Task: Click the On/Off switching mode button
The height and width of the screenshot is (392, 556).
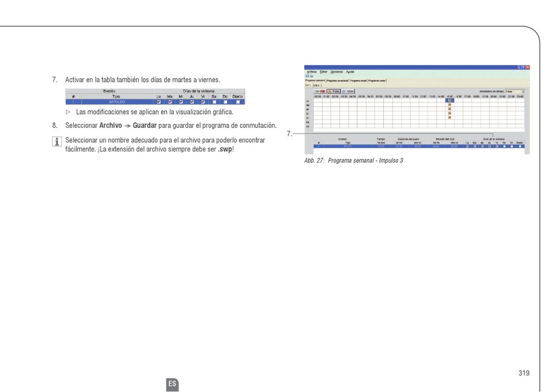Action: click(320, 91)
